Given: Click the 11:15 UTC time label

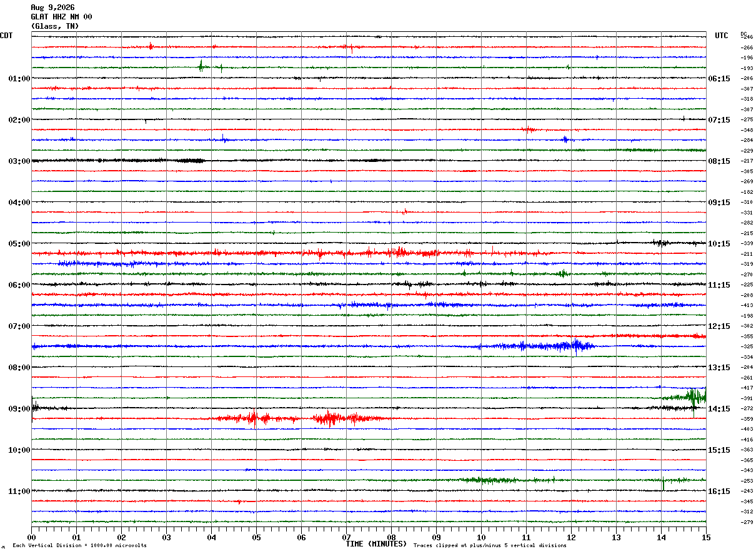Looking at the screenshot, I should pyautogui.click(x=719, y=285).
